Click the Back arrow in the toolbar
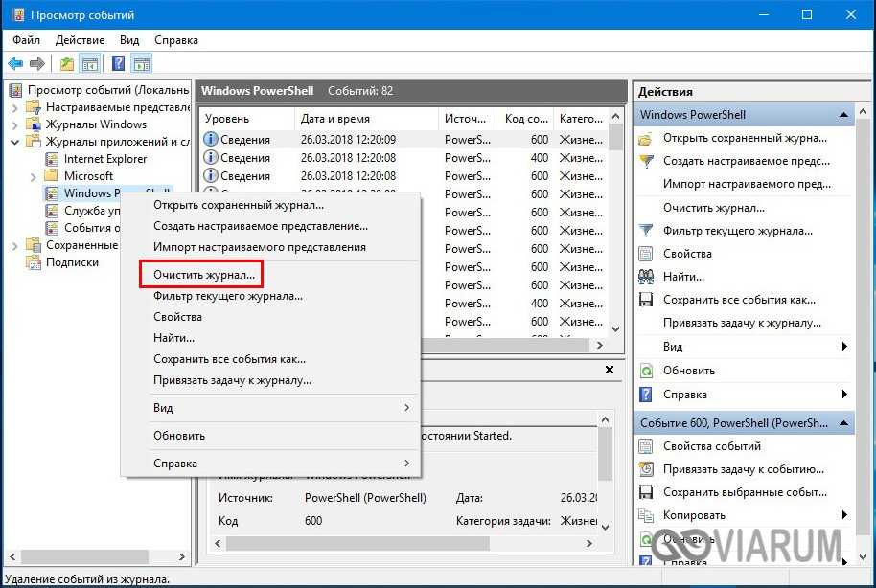Screen dimensions: 876x588 (x=15, y=64)
